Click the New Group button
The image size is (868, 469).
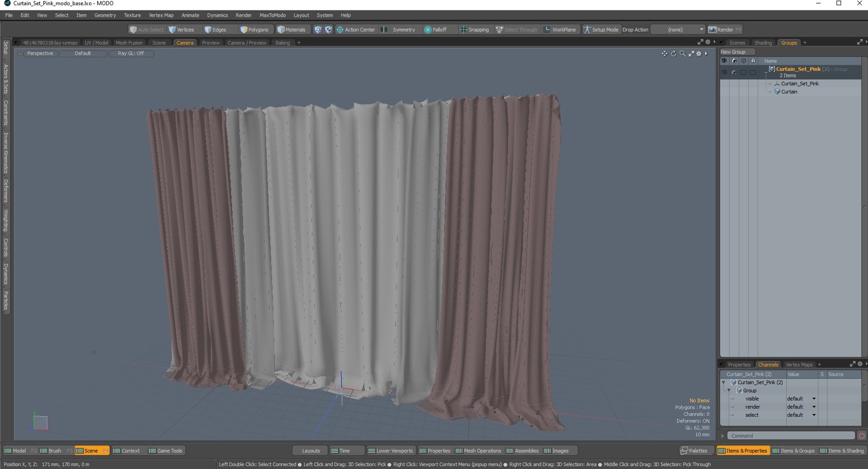(737, 52)
